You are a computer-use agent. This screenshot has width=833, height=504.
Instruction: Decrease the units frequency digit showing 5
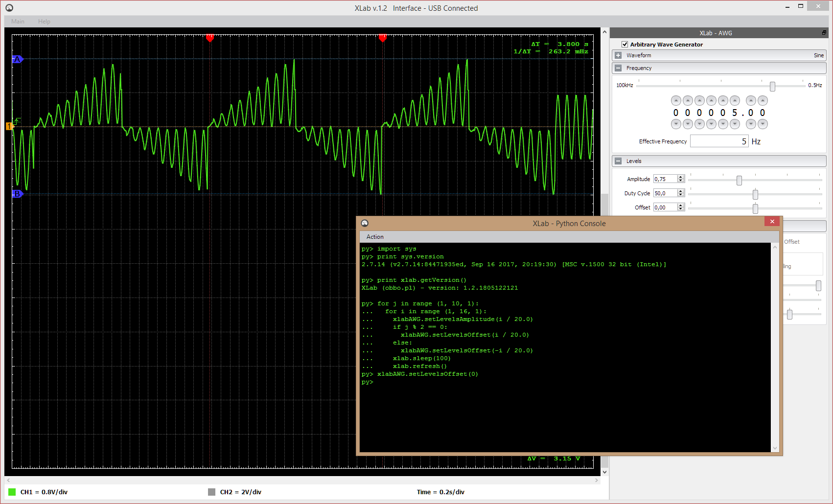tap(735, 124)
